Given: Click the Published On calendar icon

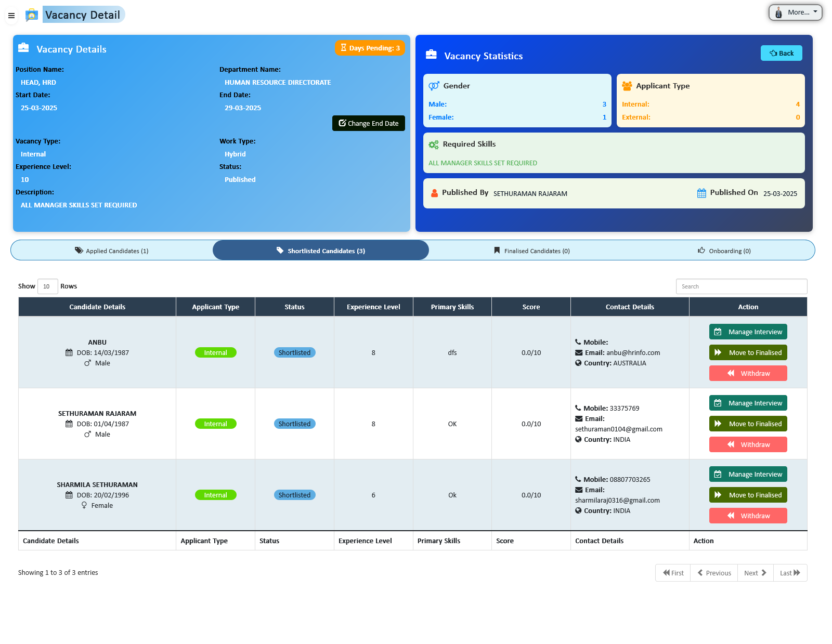Looking at the screenshot, I should pyautogui.click(x=700, y=192).
